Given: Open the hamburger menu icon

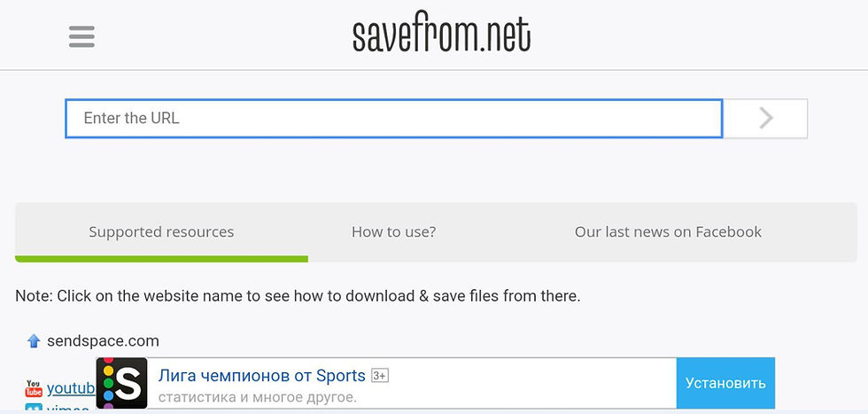Looking at the screenshot, I should point(81,36).
